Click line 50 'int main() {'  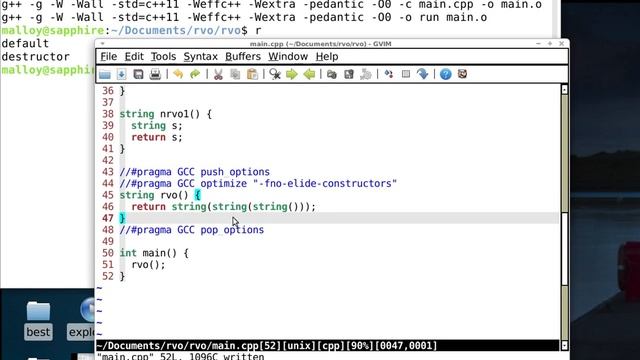tap(154, 253)
